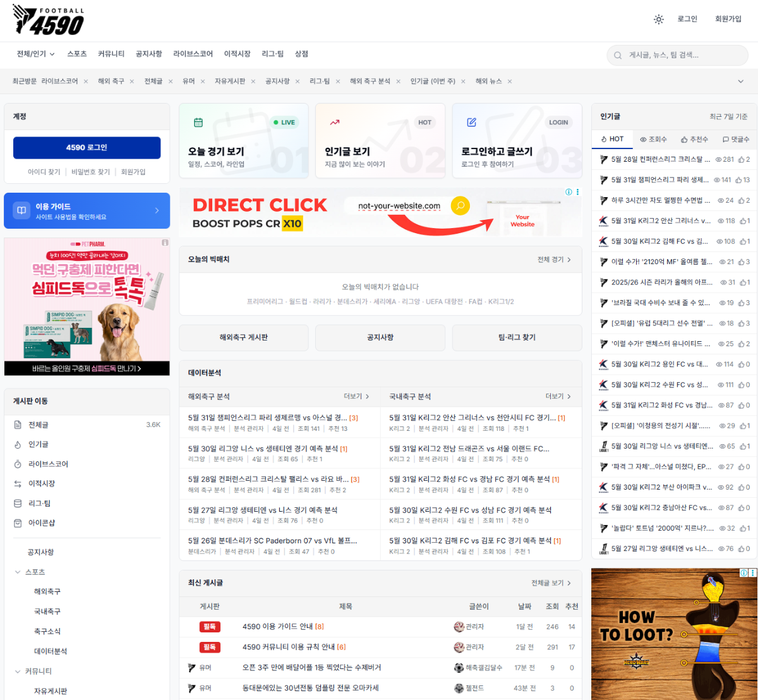Open the 스포츠 top menu item

click(x=77, y=54)
